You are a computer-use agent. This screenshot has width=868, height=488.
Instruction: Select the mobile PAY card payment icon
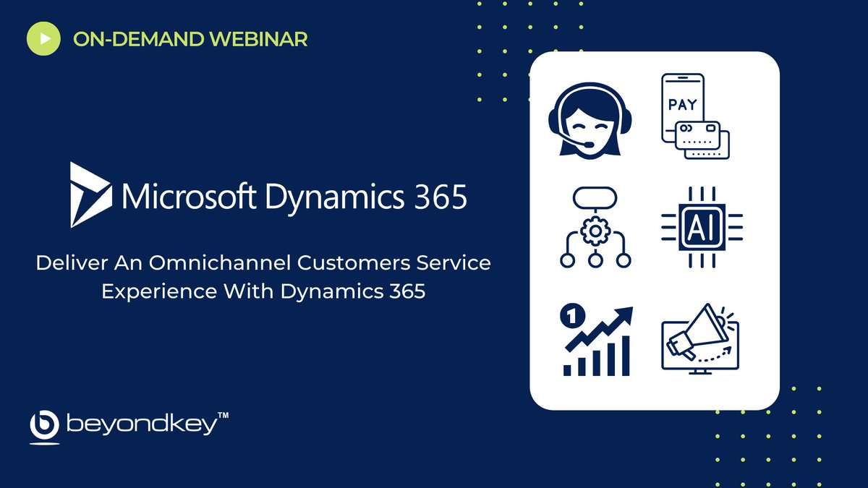pos(695,116)
